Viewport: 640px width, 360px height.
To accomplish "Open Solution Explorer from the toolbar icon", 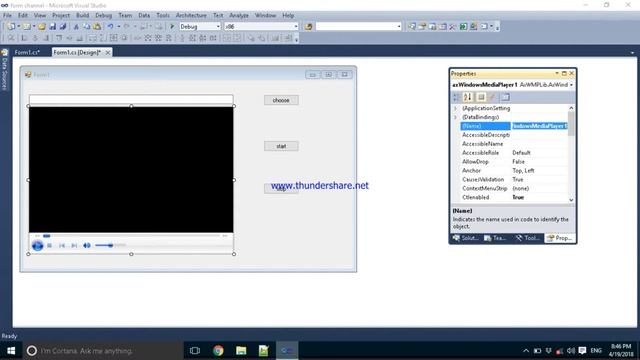I will click(412, 27).
